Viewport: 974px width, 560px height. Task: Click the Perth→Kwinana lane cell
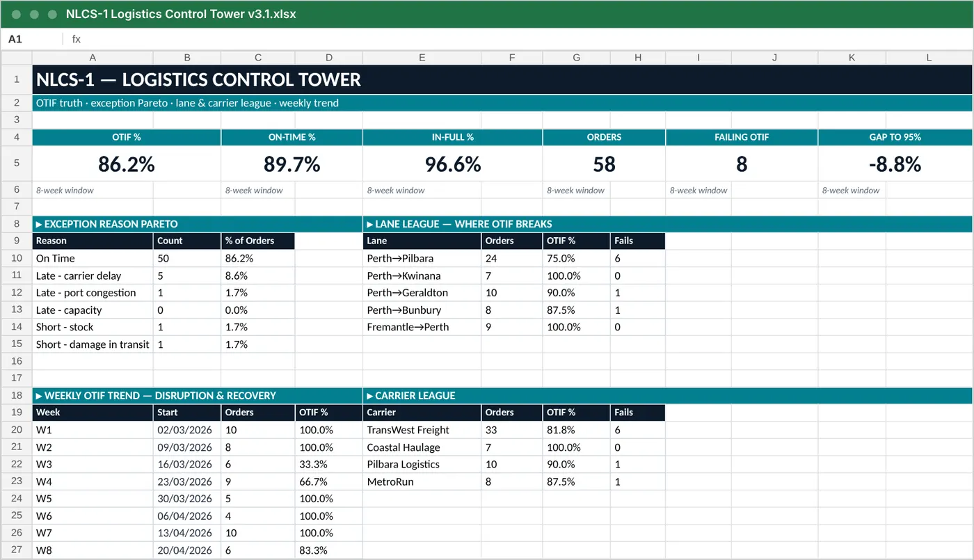pos(422,275)
